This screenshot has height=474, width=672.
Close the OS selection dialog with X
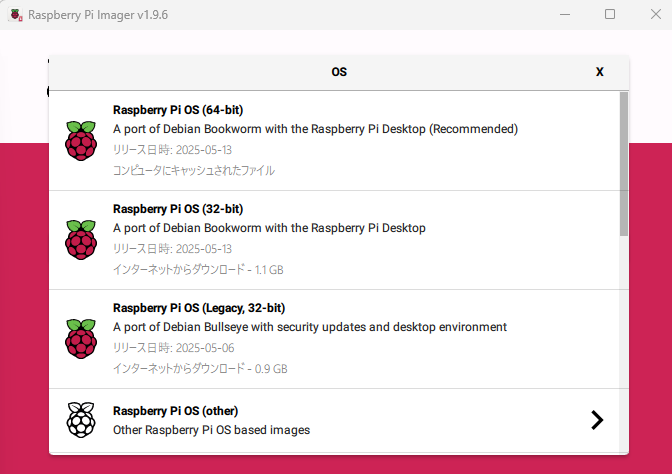(600, 72)
